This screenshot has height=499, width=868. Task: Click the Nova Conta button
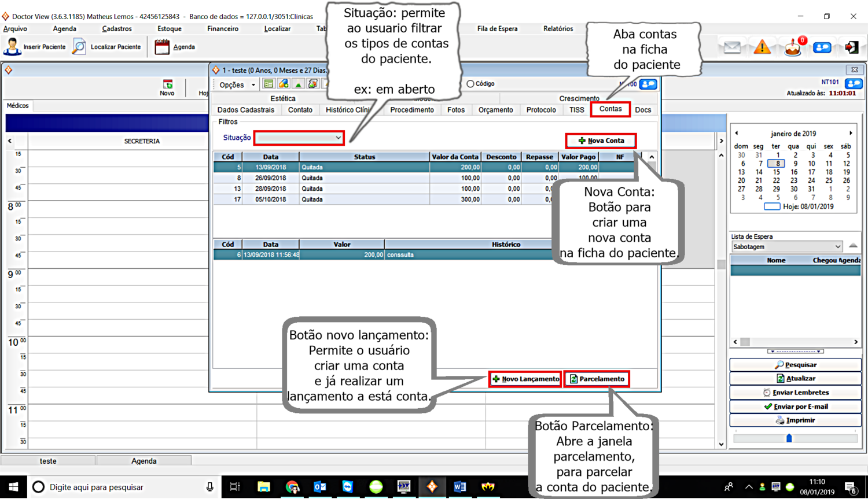pos(601,141)
